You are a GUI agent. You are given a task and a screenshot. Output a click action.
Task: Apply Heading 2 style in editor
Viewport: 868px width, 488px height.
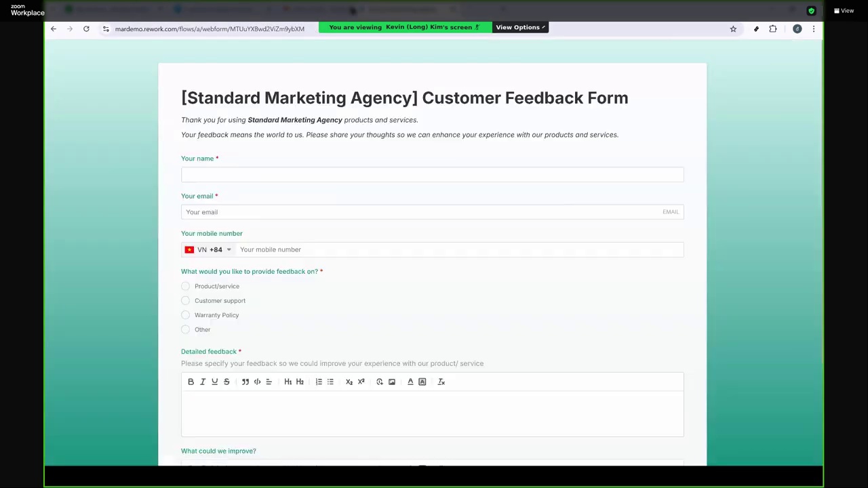click(300, 382)
